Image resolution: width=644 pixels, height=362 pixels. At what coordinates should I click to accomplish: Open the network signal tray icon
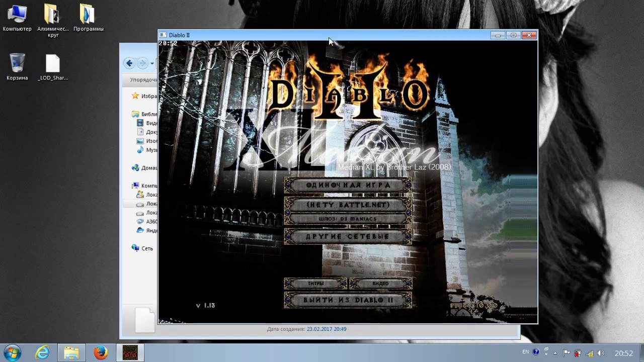(589, 353)
